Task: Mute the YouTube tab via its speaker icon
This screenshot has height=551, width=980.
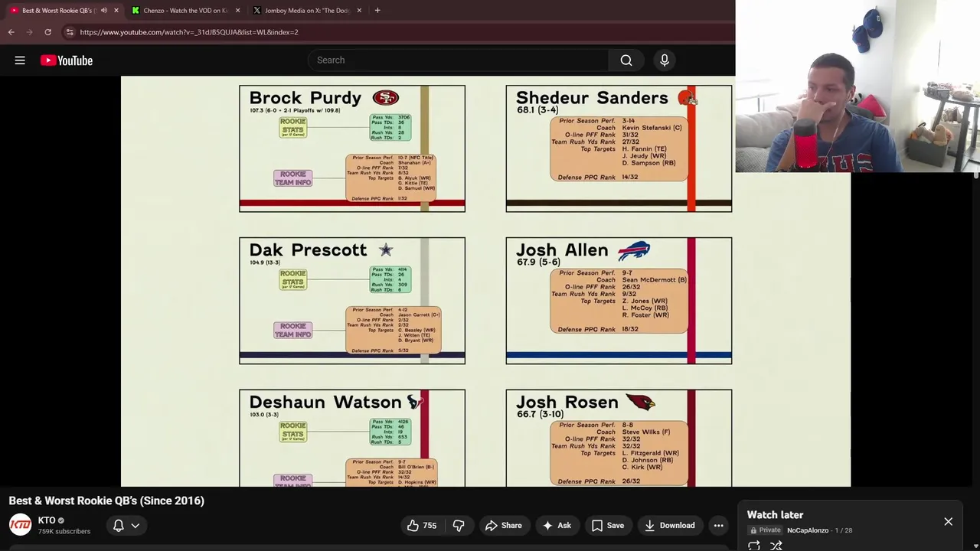Action: pos(104,11)
